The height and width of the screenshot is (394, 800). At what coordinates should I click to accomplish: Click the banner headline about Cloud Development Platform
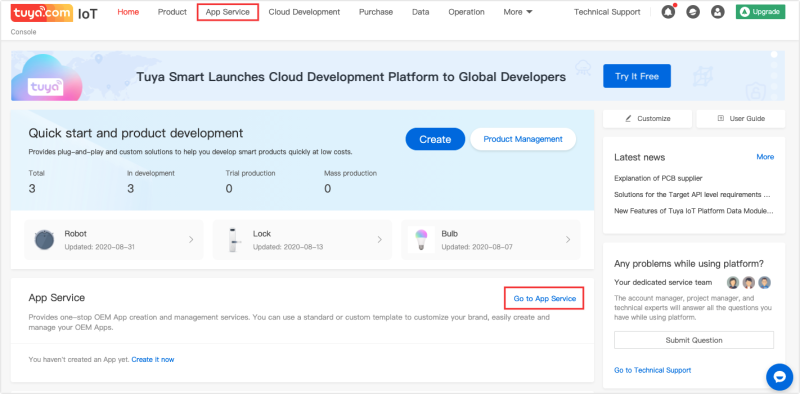click(x=351, y=77)
